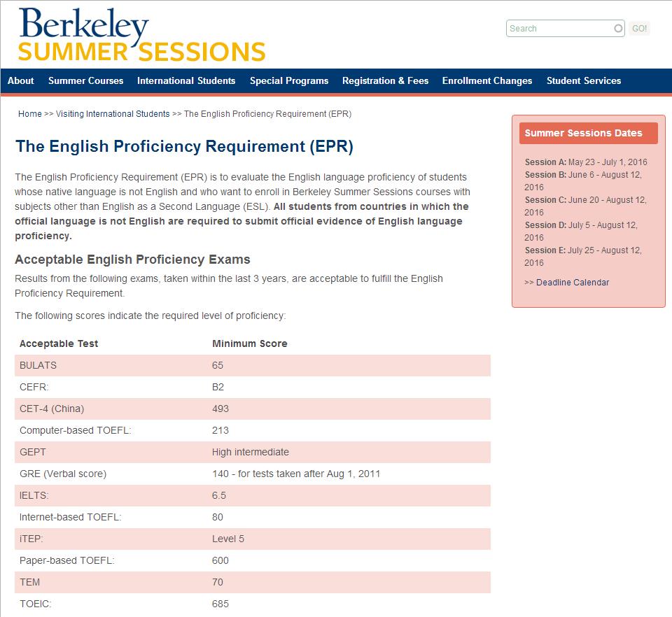Click the IELTS minimum score 6.5
The image size is (672, 617).
tap(219, 495)
